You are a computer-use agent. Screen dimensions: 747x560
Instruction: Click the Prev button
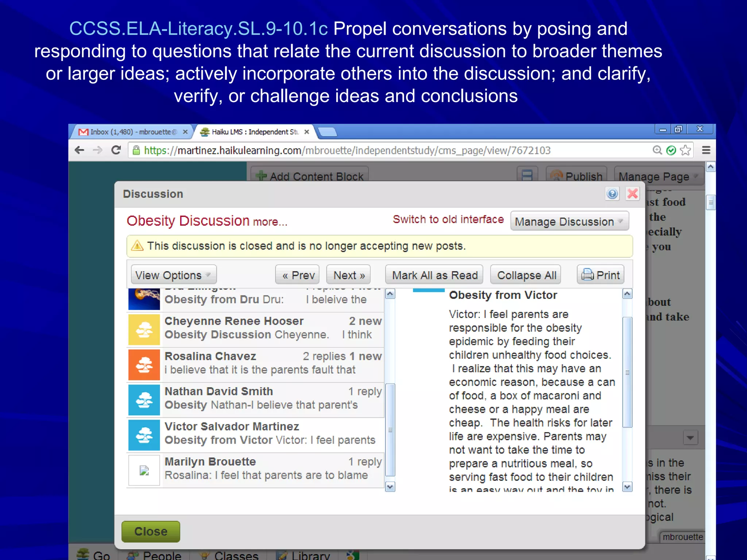[x=297, y=275]
